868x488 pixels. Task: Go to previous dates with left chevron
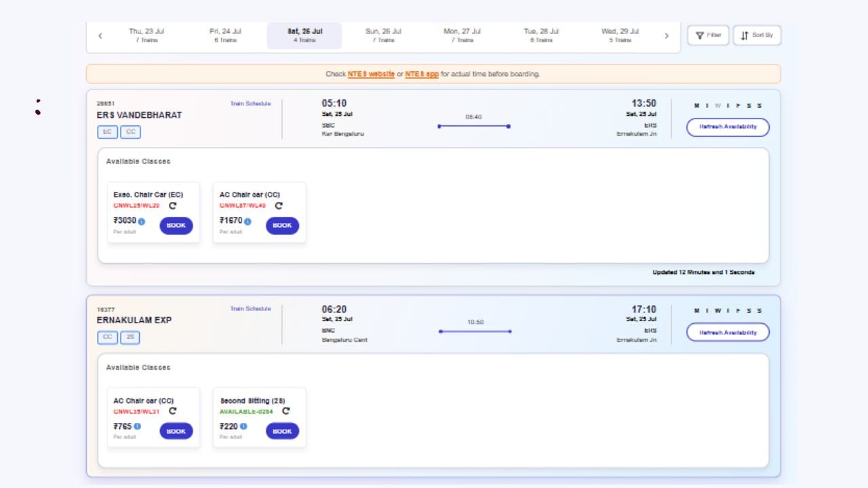pyautogui.click(x=100, y=36)
